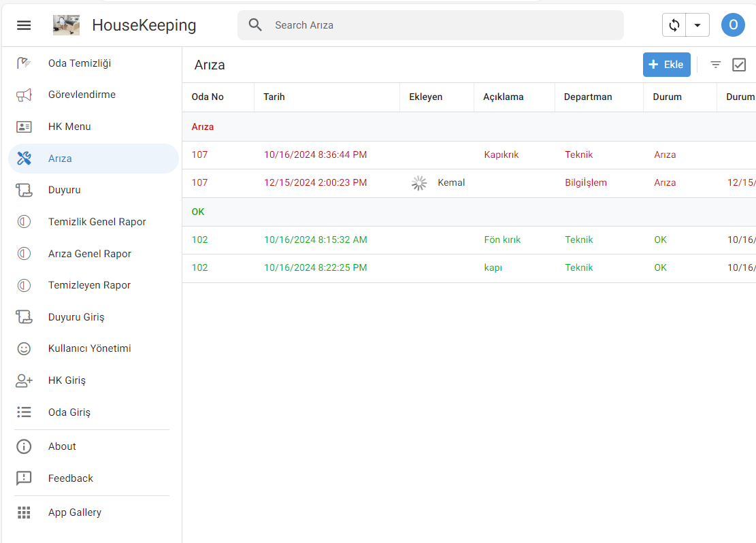Click the Temizleyen Rapor chart icon
Image resolution: width=756 pixels, height=543 pixels.
click(24, 286)
